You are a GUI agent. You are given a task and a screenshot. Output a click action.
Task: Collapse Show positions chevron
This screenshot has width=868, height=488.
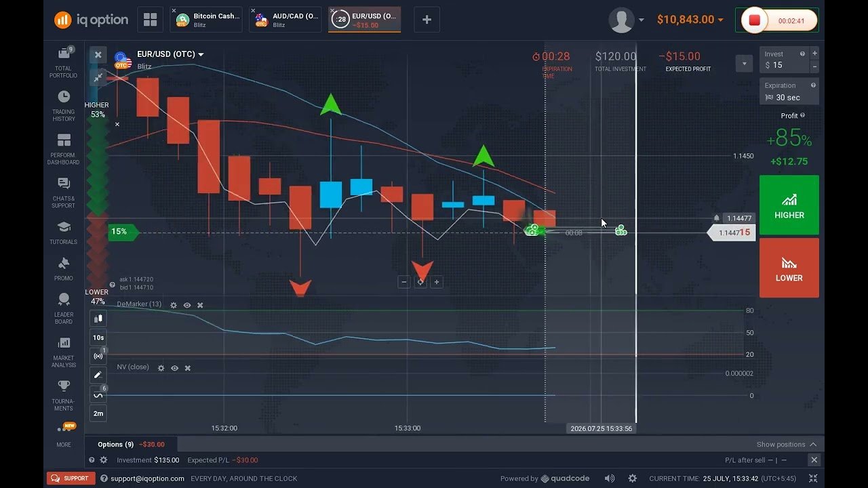813,445
